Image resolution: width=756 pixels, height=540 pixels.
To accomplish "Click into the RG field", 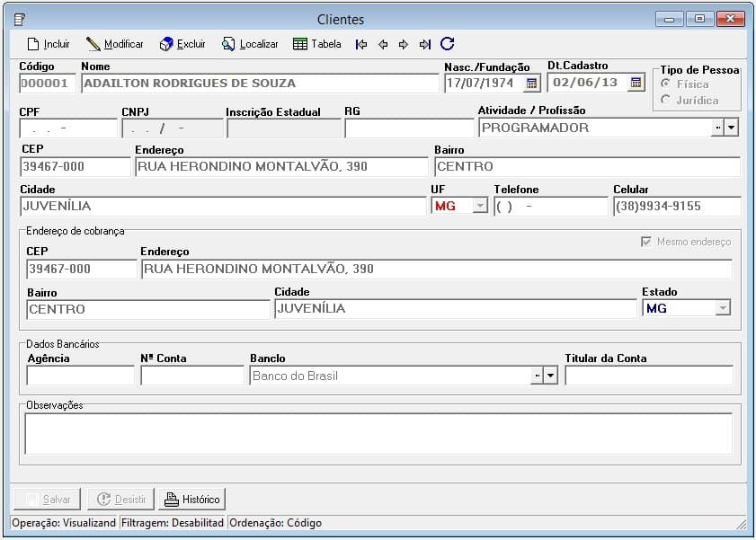I will pyautogui.click(x=409, y=128).
